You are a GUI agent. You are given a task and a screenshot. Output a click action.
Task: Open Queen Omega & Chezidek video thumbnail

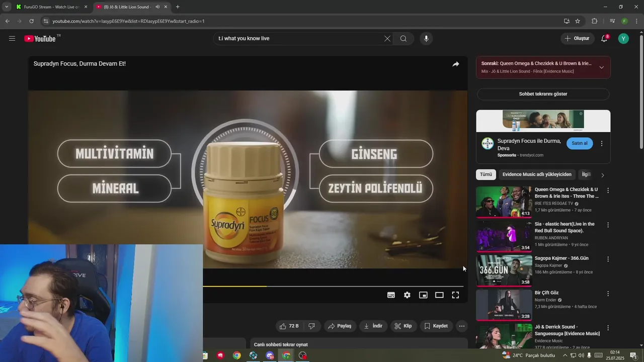[x=504, y=202]
